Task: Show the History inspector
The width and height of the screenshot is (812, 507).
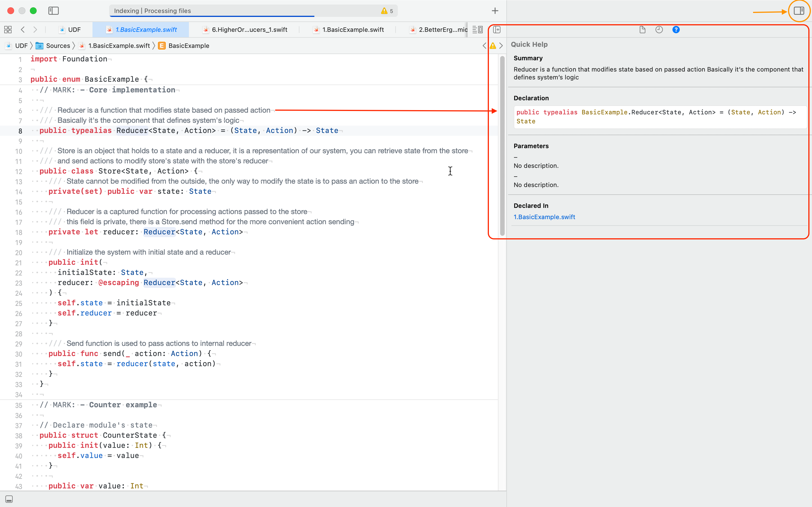Action: pos(659,30)
